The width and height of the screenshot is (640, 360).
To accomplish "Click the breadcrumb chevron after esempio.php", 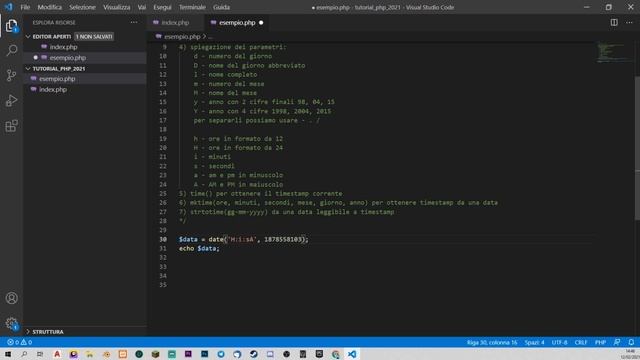I will (204, 36).
